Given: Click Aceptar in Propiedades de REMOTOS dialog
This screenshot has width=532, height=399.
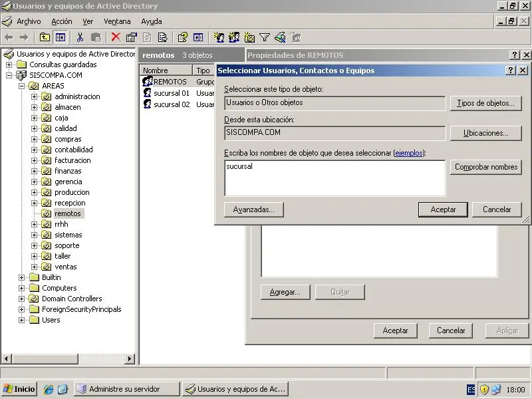Looking at the screenshot, I should click(x=395, y=331).
